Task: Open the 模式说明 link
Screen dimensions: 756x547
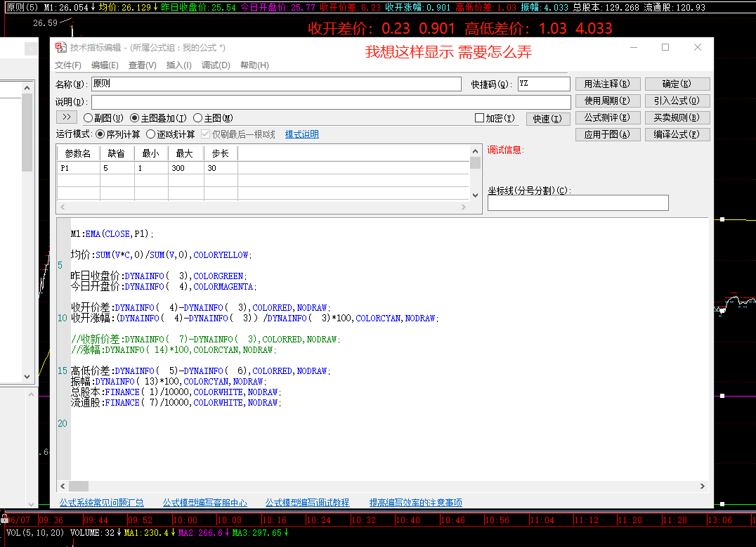Action: tap(302, 134)
